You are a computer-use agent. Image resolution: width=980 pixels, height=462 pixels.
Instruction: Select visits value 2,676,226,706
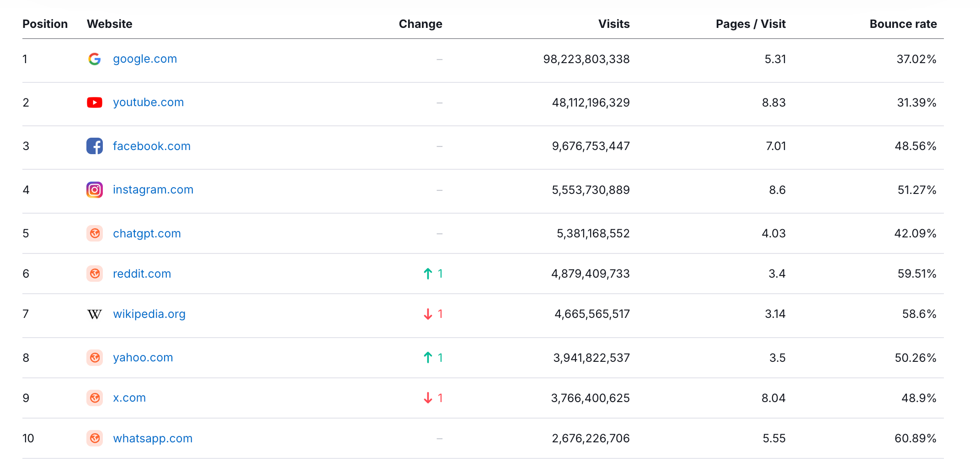(x=591, y=439)
